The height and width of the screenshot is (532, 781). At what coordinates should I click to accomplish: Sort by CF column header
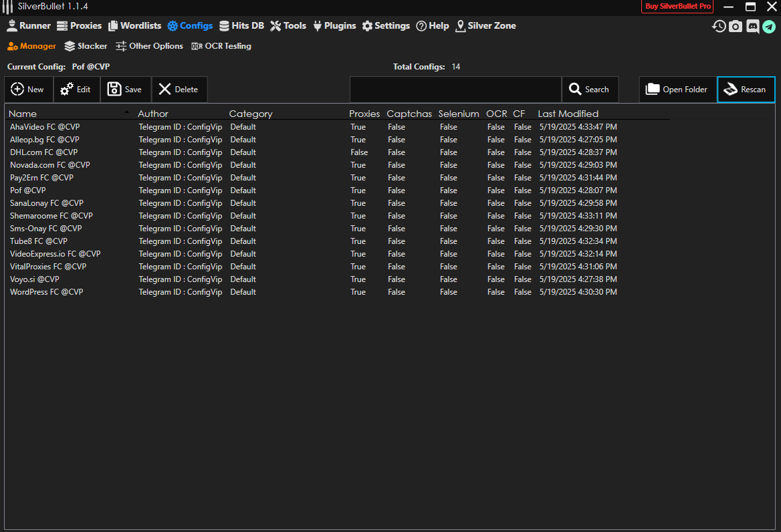point(518,114)
